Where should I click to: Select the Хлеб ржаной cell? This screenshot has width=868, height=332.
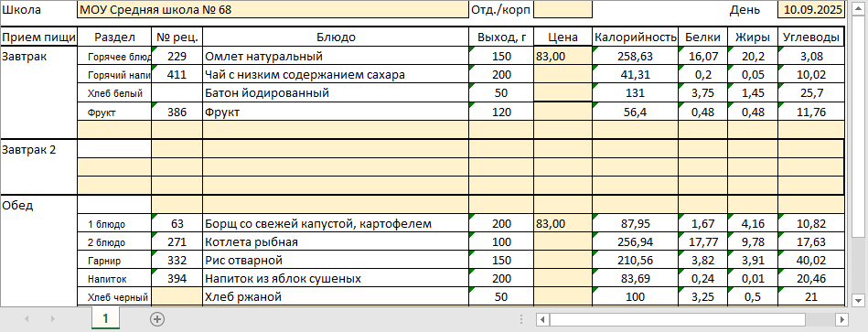pyautogui.click(x=336, y=297)
